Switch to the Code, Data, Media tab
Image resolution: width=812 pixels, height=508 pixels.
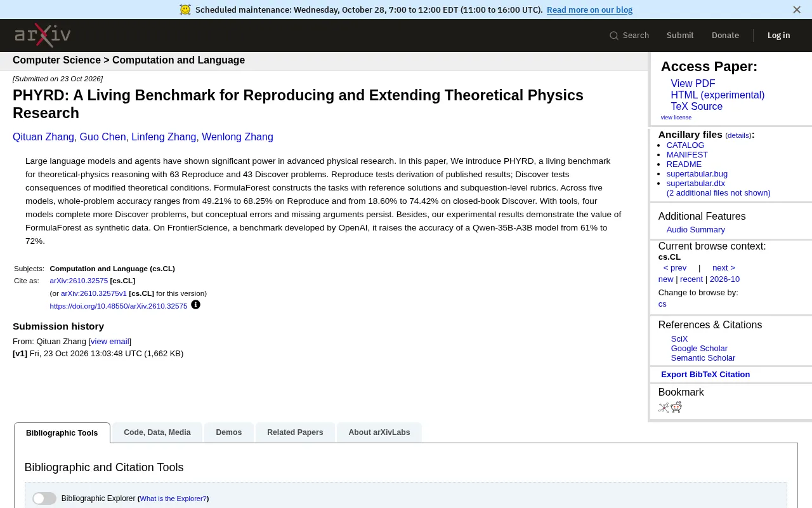click(157, 432)
